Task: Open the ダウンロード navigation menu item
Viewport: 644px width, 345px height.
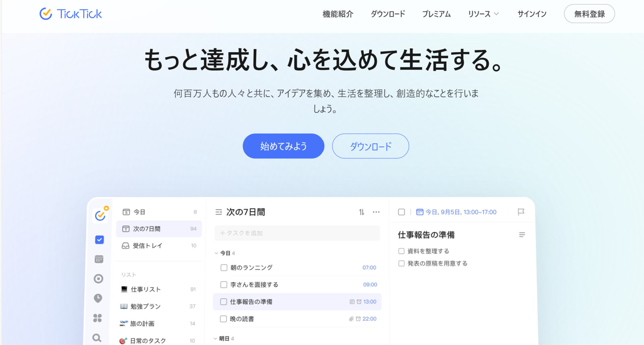Action: coord(388,14)
